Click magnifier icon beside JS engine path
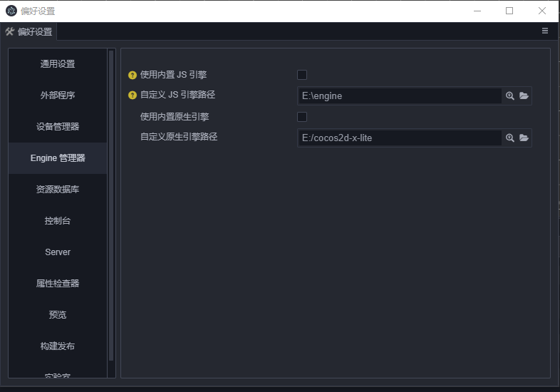Viewport: 560px width, 392px height. [x=510, y=96]
